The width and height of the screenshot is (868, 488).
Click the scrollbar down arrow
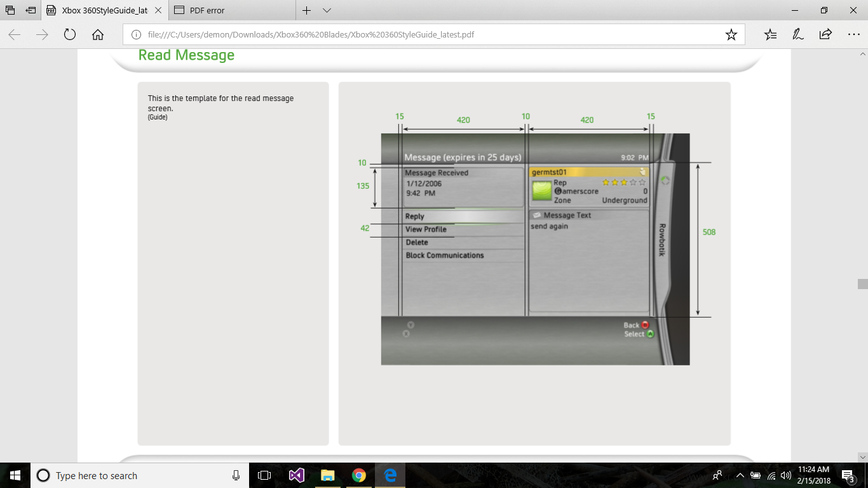click(x=862, y=457)
